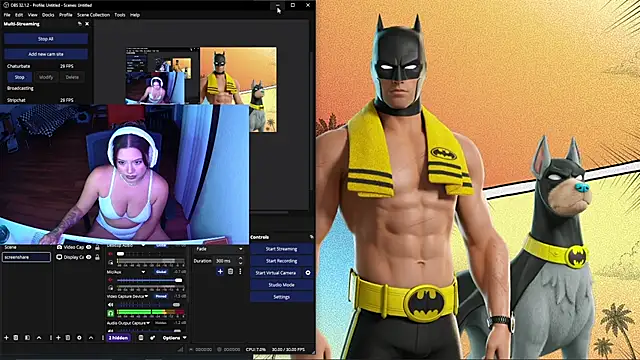Show the 2 hidden audio sources
Screen dimensions: 640x360
[118, 338]
